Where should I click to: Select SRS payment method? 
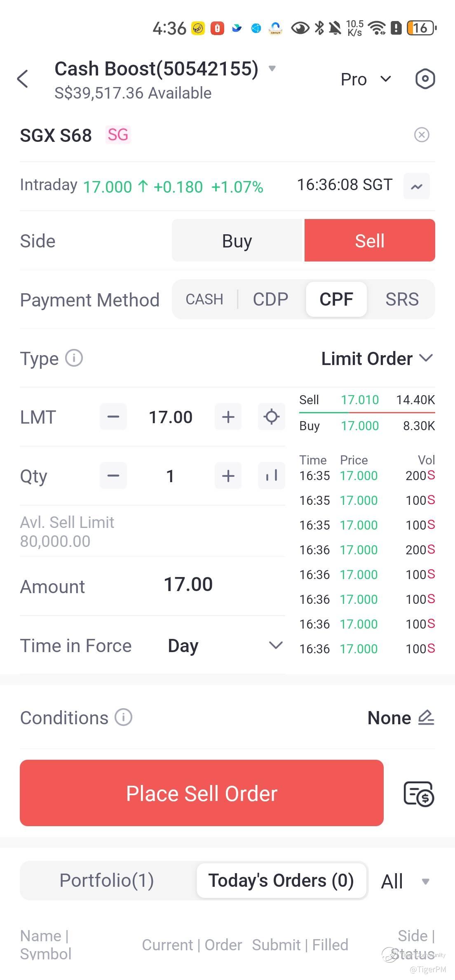(x=402, y=299)
